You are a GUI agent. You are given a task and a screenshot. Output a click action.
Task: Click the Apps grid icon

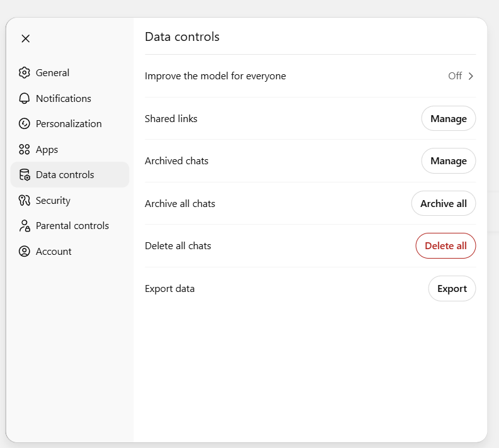point(25,149)
